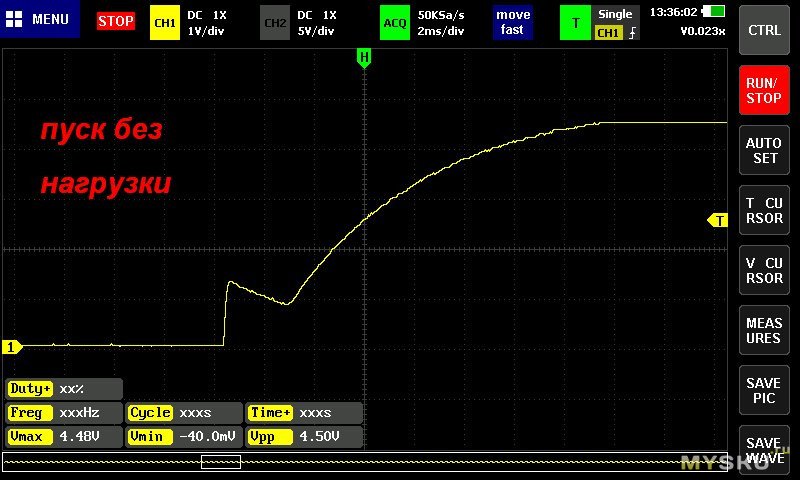This screenshot has height=480, width=800.
Task: Click the CH1 DC 1X coupling text
Action: click(207, 15)
